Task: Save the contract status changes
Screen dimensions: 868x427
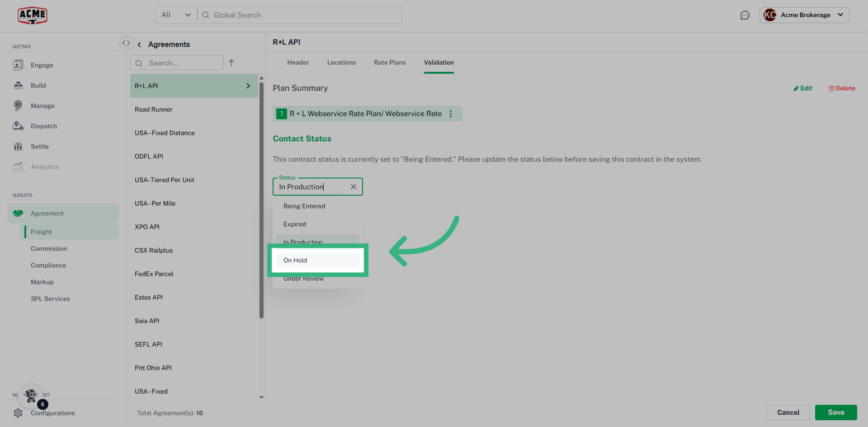Action: pyautogui.click(x=835, y=412)
